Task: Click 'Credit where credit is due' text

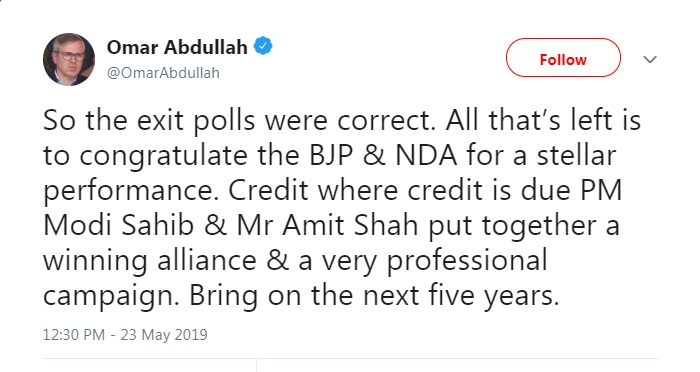Action: click(400, 190)
